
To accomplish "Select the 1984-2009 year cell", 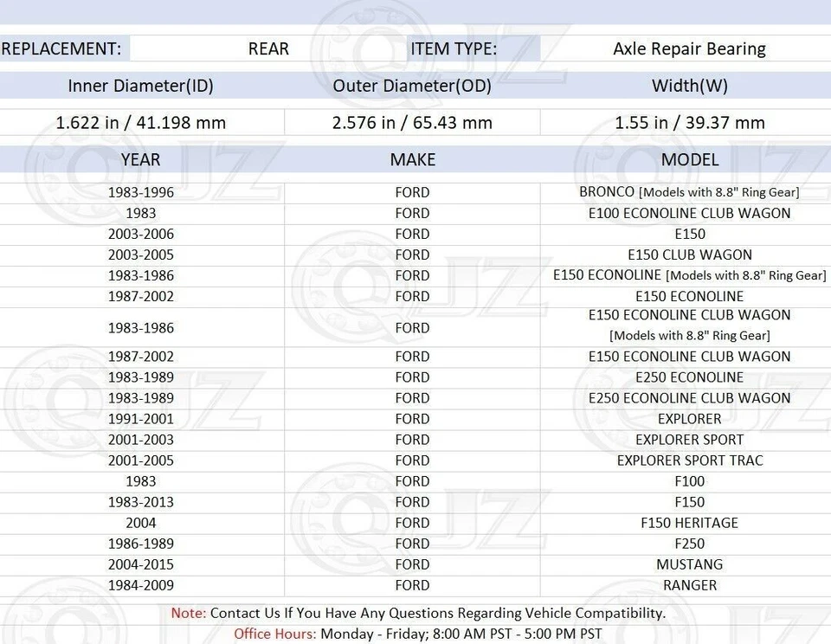I will [141, 585].
